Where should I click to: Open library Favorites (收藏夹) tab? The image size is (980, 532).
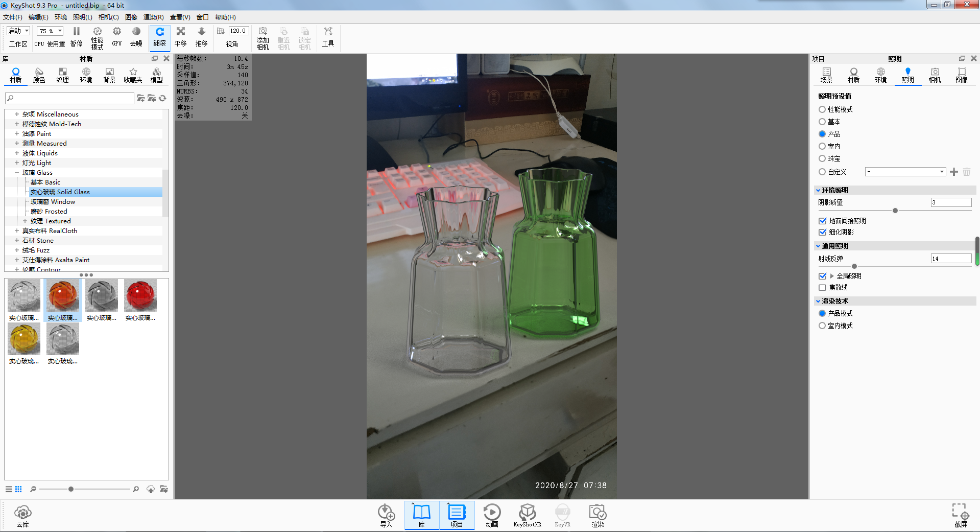pyautogui.click(x=133, y=75)
